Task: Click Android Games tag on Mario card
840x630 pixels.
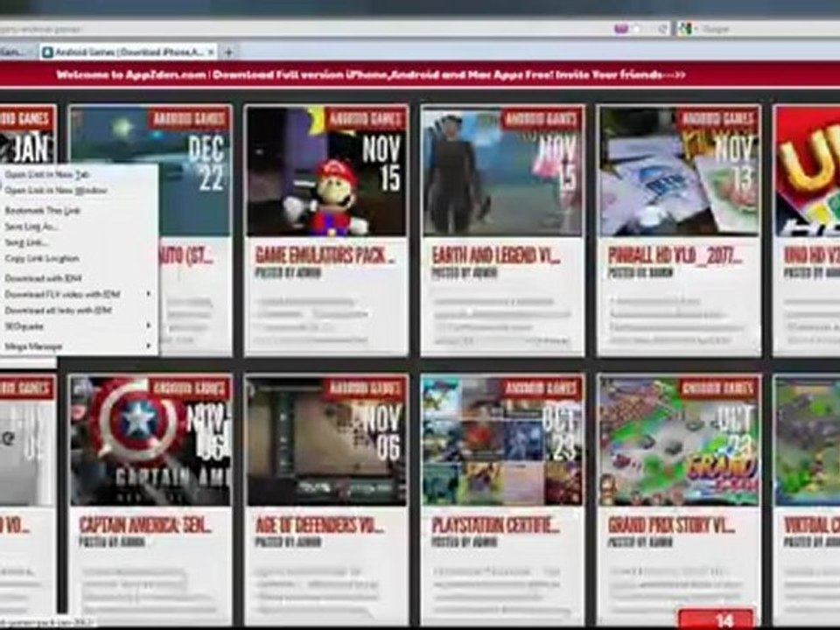Action: click(366, 119)
